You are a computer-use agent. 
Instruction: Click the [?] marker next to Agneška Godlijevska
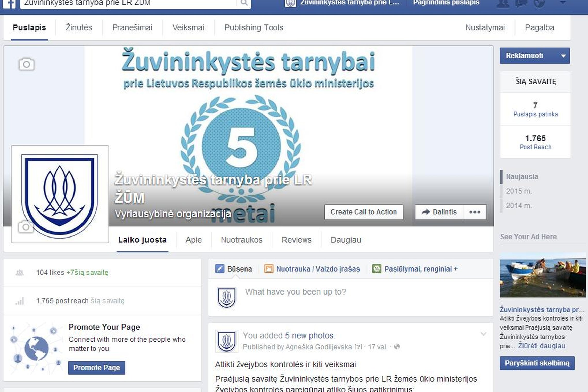(358, 347)
